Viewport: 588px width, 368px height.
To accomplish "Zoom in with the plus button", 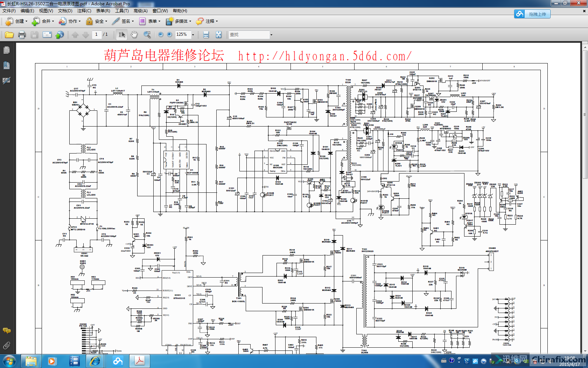I will [x=169, y=34].
